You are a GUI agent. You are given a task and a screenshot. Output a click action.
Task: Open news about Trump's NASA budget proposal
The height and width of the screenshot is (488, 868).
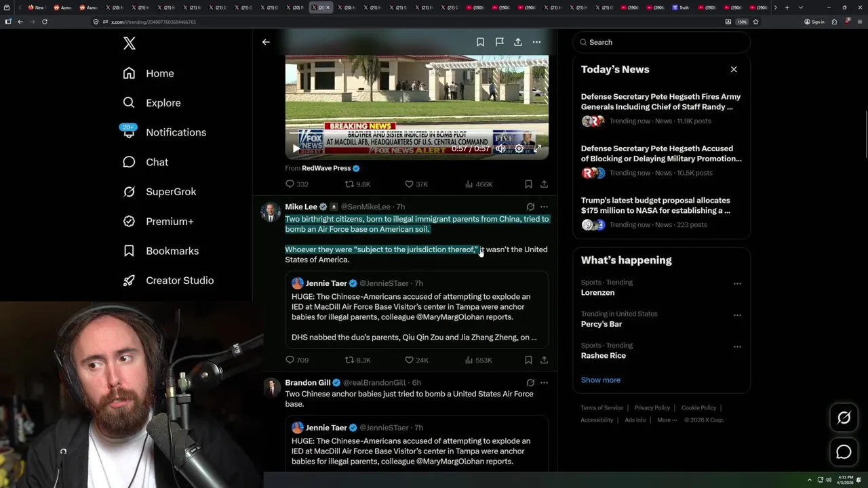[662, 214]
